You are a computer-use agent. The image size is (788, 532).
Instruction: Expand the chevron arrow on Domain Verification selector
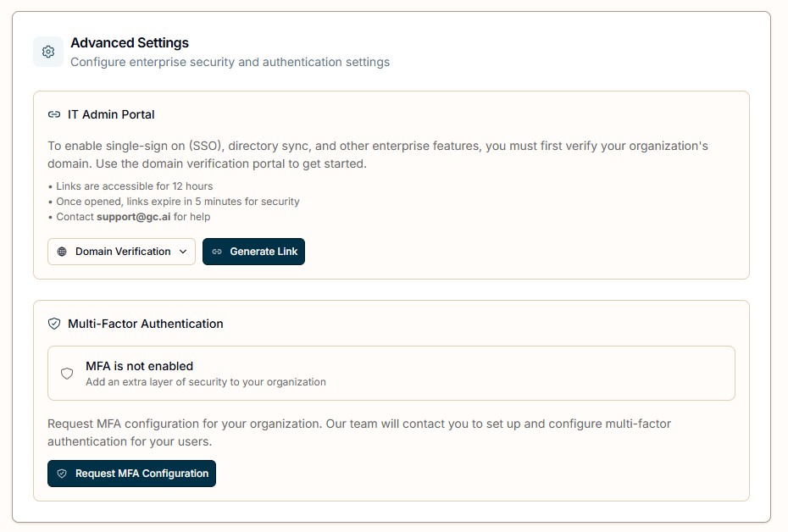(183, 252)
